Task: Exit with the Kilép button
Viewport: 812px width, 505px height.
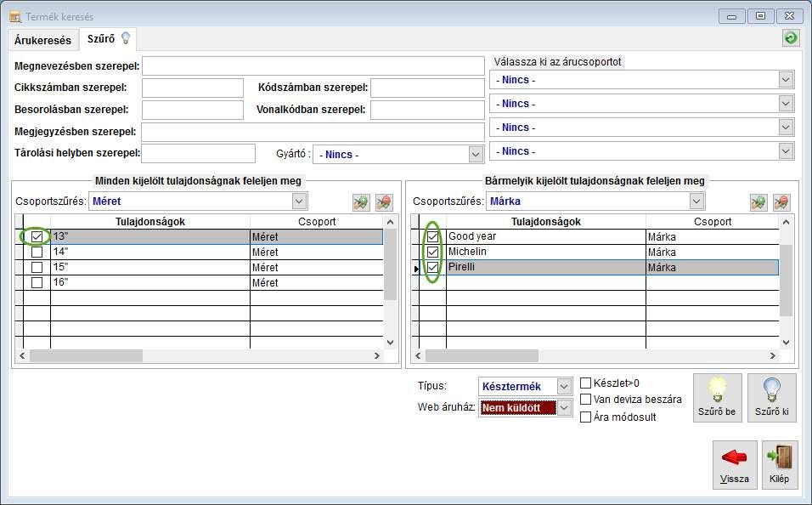Action: (780, 464)
